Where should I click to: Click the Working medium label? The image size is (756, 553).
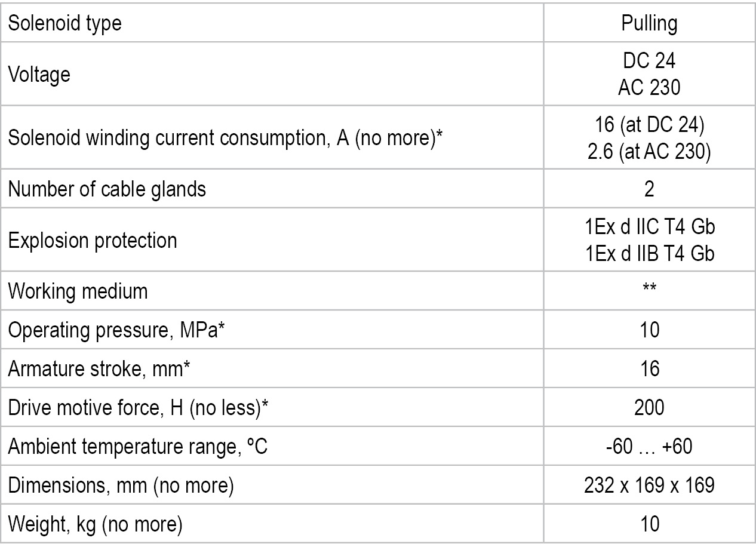click(78, 291)
